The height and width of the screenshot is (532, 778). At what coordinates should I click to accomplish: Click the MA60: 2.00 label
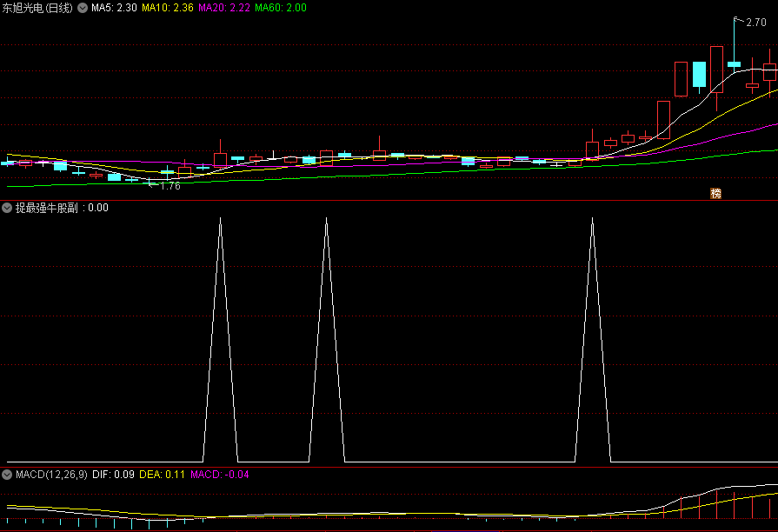click(281, 8)
